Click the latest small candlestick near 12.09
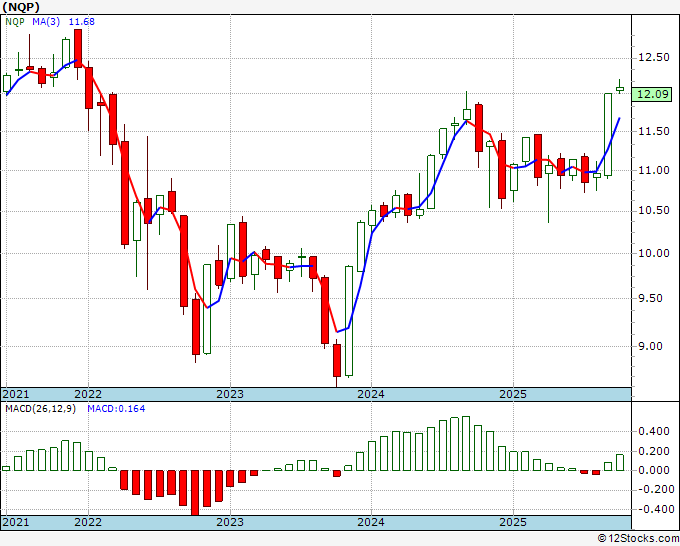 [x=620, y=89]
